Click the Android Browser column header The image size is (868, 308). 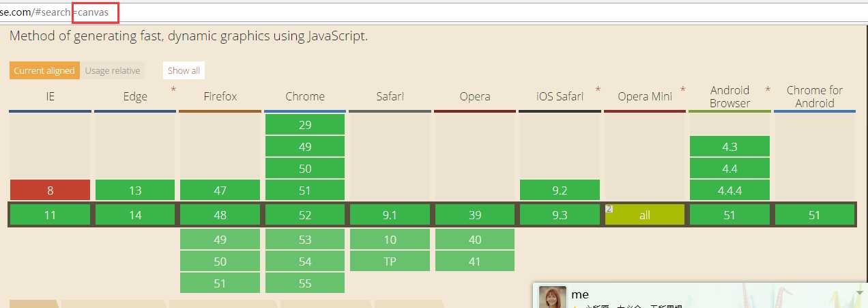point(729,96)
